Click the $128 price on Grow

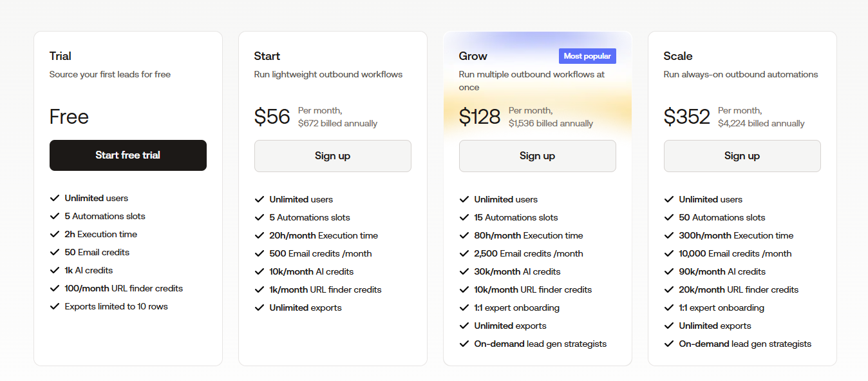(x=480, y=117)
